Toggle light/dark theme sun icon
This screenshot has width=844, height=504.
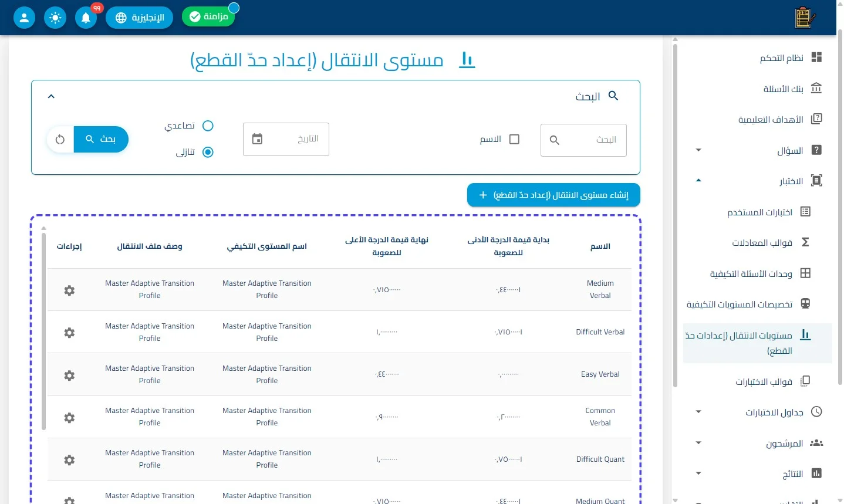point(55,18)
